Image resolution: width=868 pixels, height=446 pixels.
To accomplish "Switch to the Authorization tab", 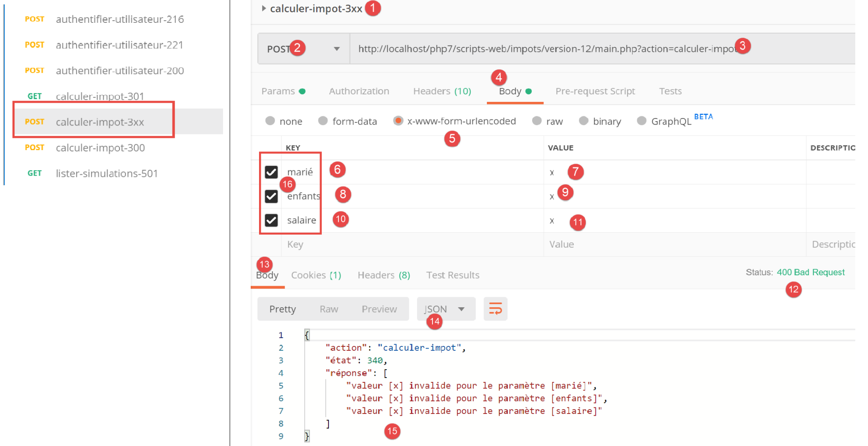I will pyautogui.click(x=359, y=91).
